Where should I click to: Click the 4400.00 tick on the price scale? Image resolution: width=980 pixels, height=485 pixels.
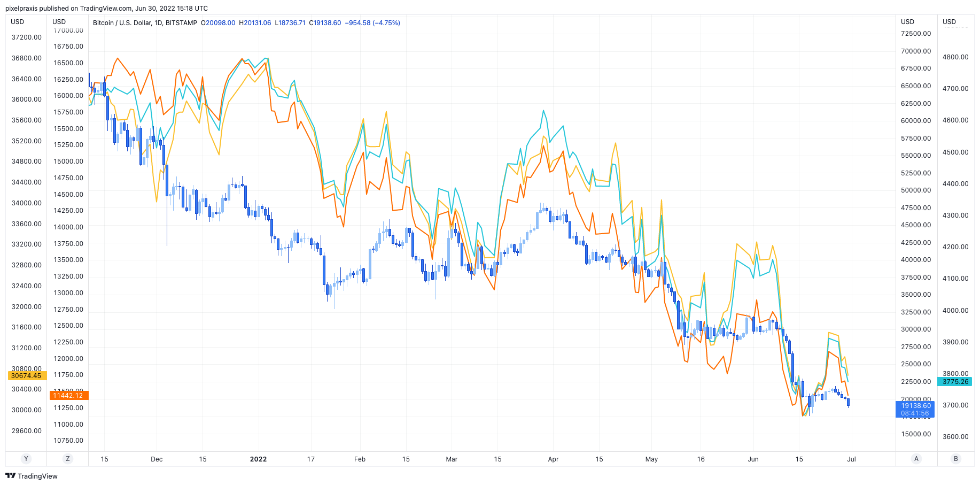point(955,184)
